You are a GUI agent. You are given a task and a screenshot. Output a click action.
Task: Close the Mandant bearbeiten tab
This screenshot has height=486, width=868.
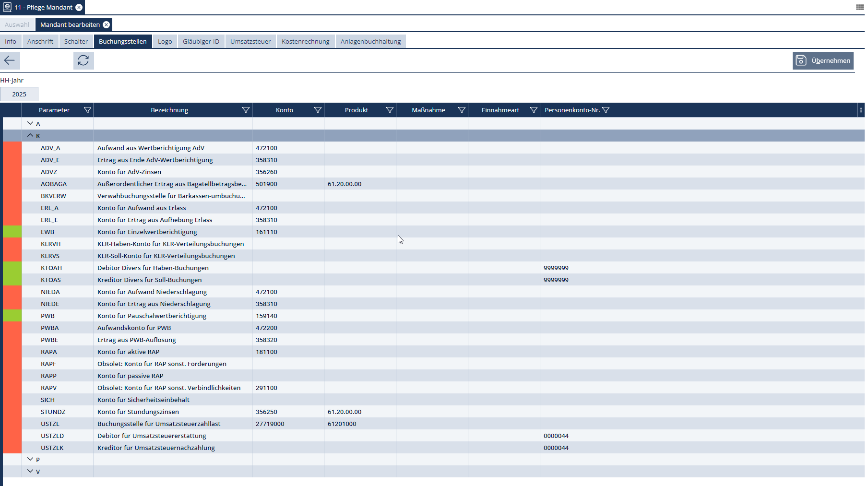pos(107,25)
